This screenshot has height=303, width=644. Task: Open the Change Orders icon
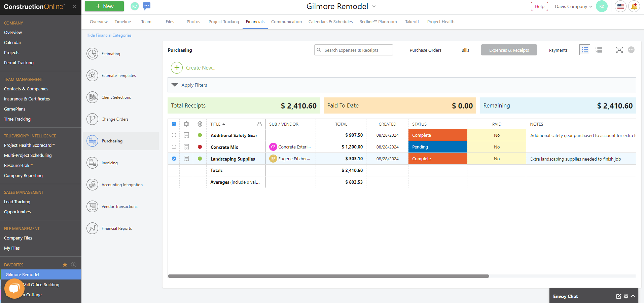coord(92,119)
